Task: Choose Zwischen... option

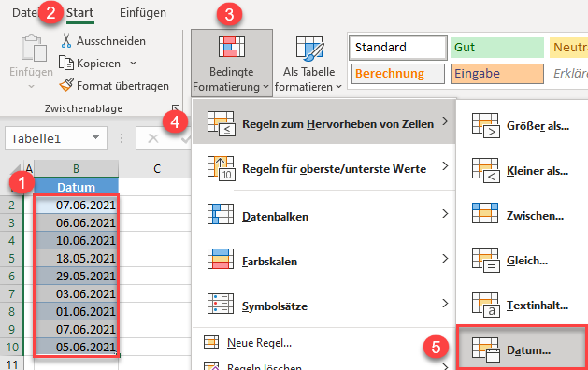Action: point(523,216)
